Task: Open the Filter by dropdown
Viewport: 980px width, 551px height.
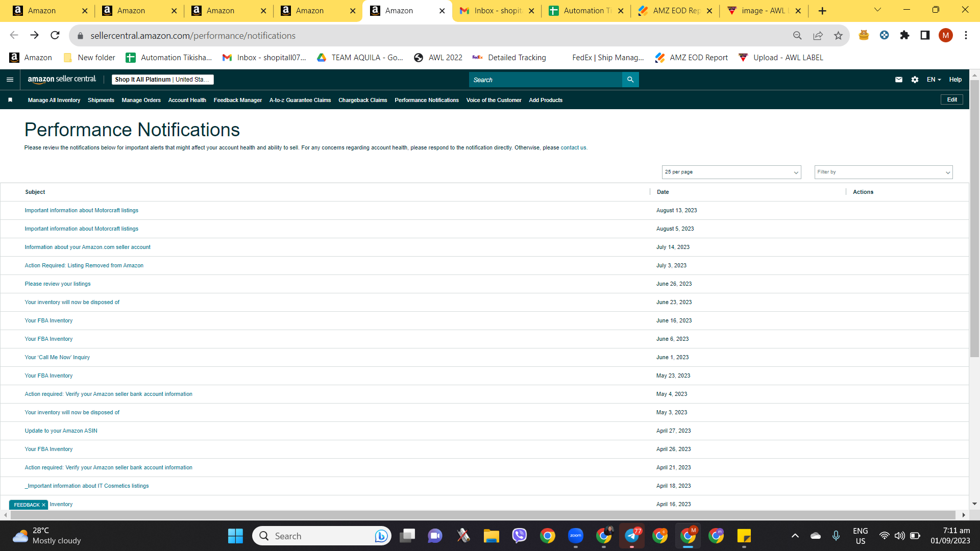Action: click(x=884, y=172)
